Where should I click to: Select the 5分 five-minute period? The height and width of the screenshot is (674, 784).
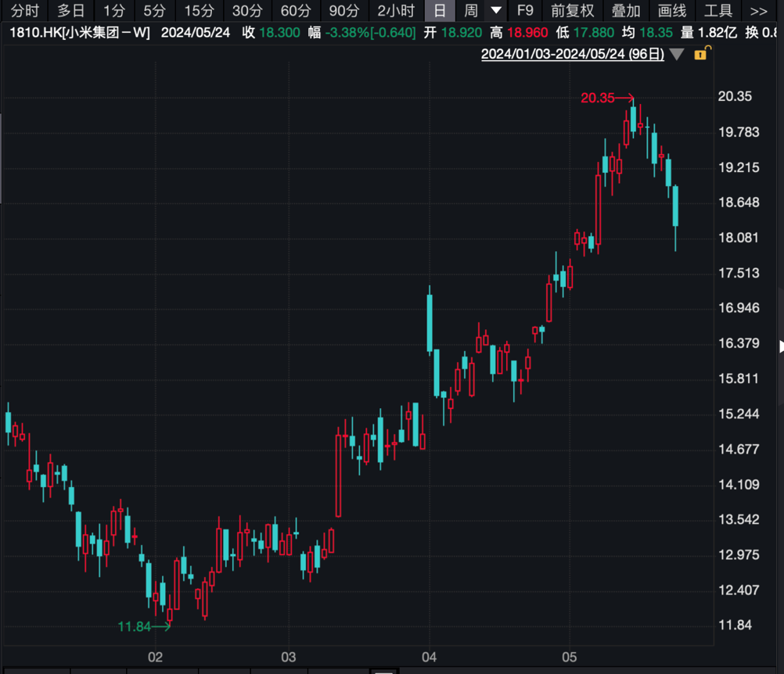154,10
